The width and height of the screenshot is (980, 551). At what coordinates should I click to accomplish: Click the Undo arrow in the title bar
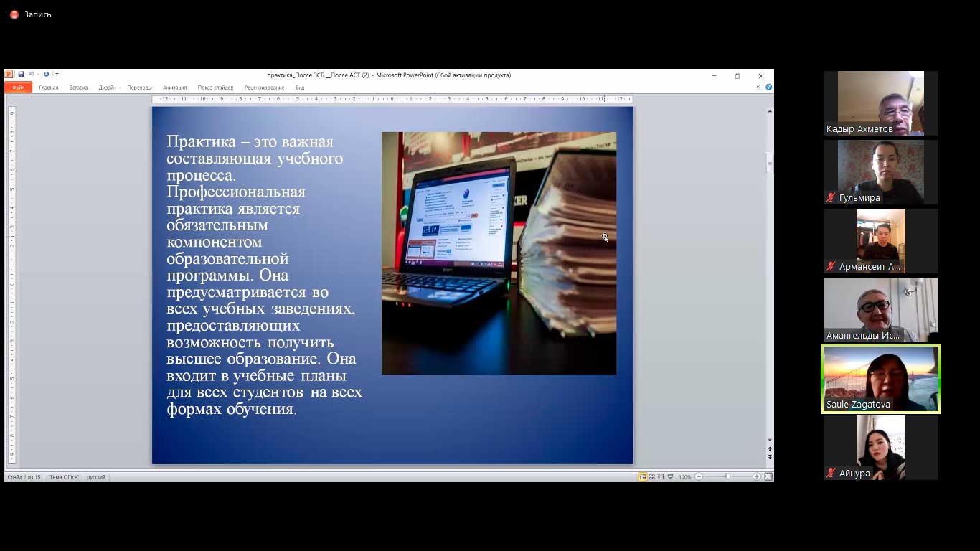(32, 75)
